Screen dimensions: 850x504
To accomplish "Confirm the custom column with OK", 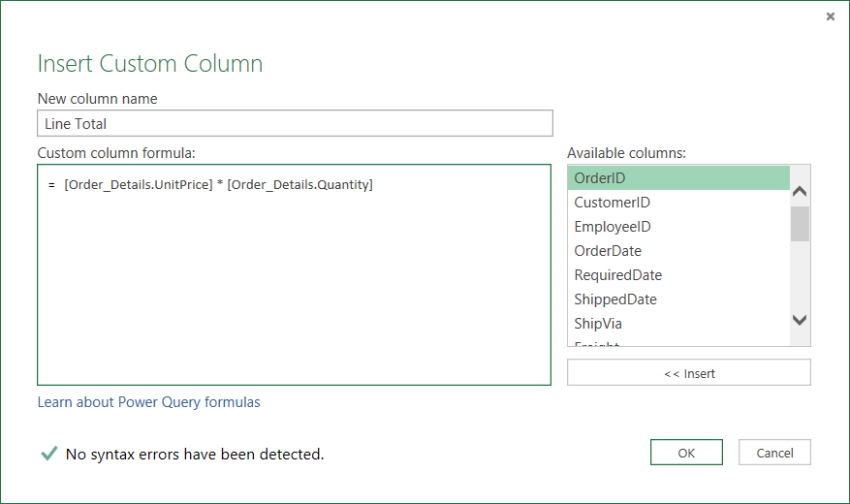I will (x=686, y=453).
